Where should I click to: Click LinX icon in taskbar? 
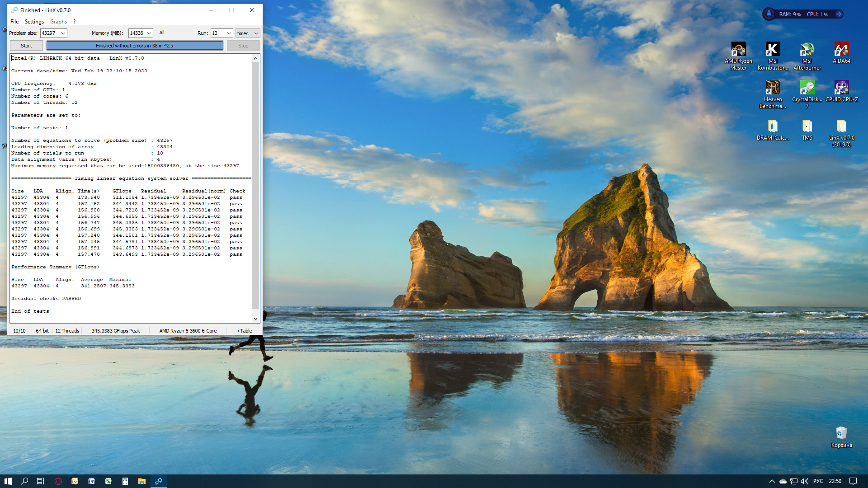click(x=159, y=481)
